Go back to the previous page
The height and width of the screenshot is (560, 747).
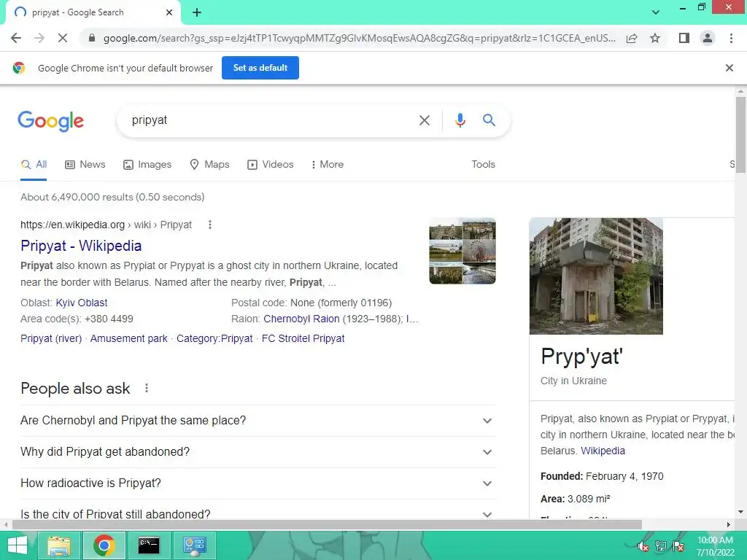(x=16, y=38)
